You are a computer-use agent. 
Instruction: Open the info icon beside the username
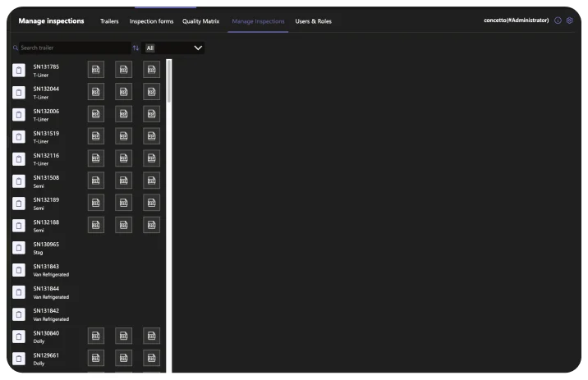coord(558,21)
